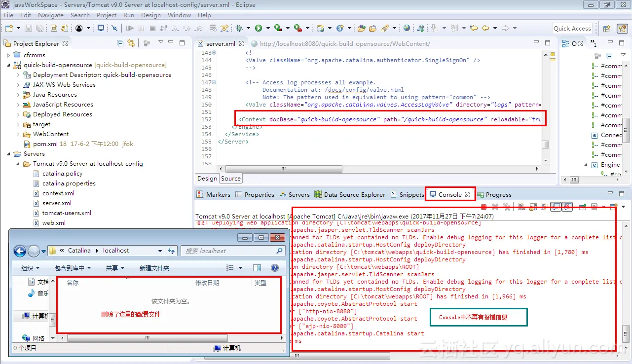The height and width of the screenshot is (364, 632).
Task: Toggle Link with Editor in Project Explorer
Action: click(131, 43)
